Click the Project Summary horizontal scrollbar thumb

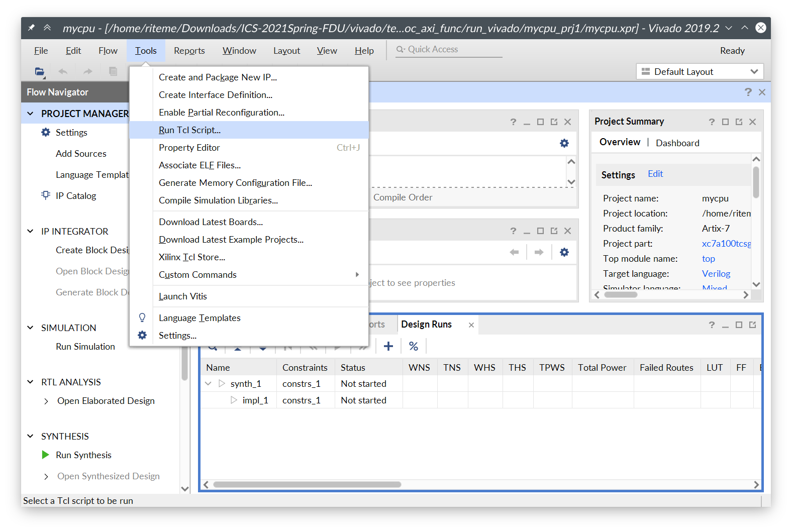621,295
